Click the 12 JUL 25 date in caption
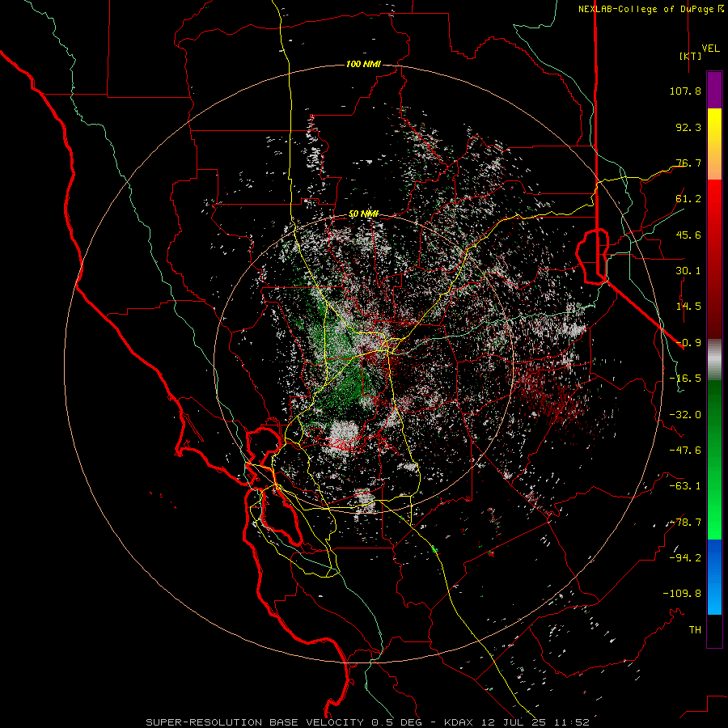The width and height of the screenshot is (728, 728). [x=513, y=722]
